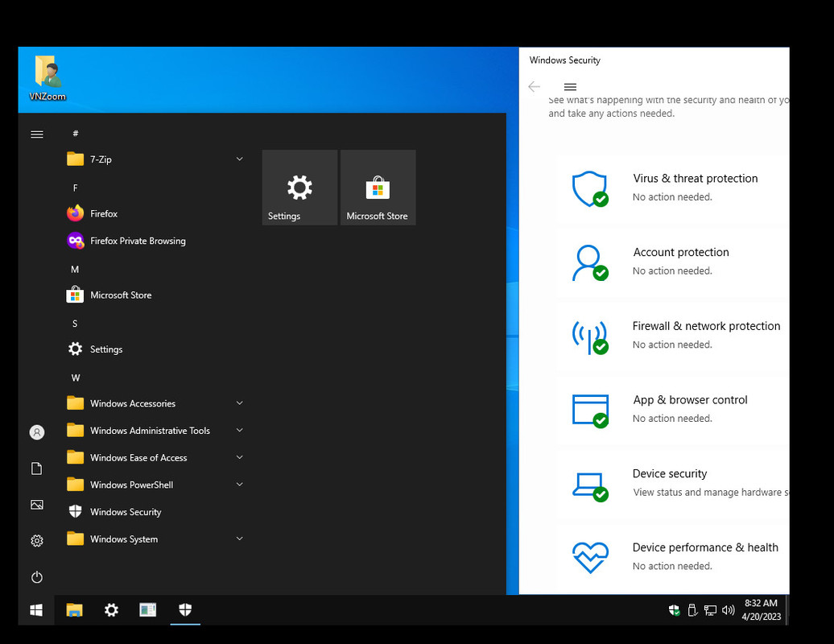Open Device performance & health heart icon

(x=590, y=557)
